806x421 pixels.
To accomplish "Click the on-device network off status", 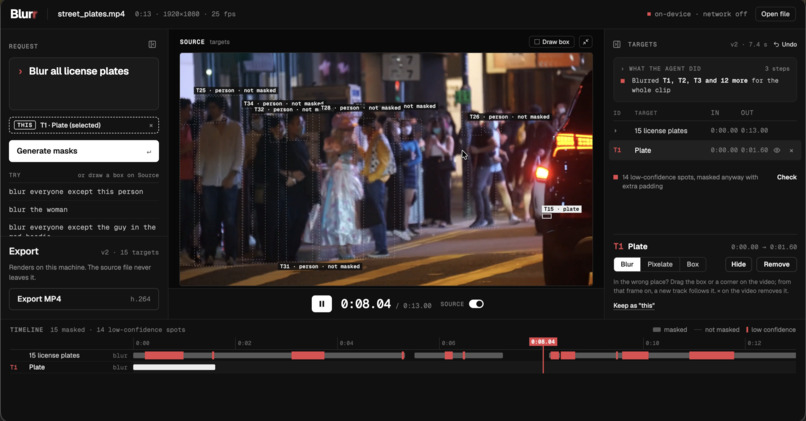I will click(697, 14).
